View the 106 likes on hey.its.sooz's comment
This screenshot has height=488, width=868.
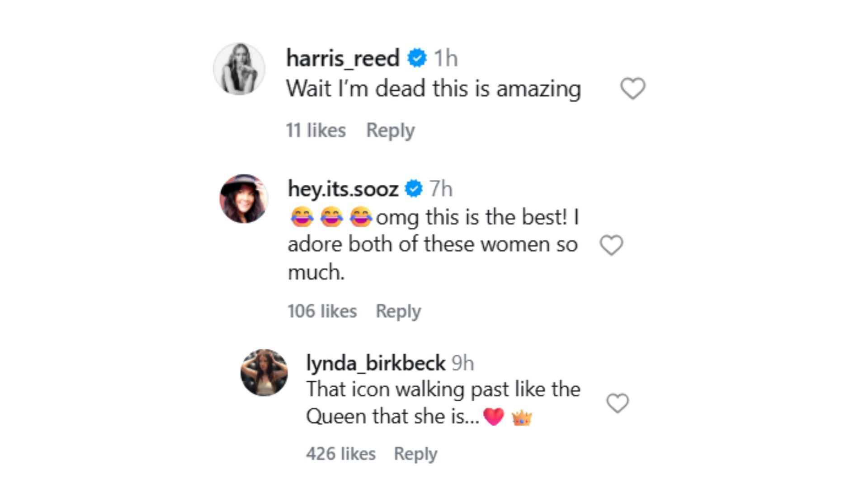tap(322, 311)
